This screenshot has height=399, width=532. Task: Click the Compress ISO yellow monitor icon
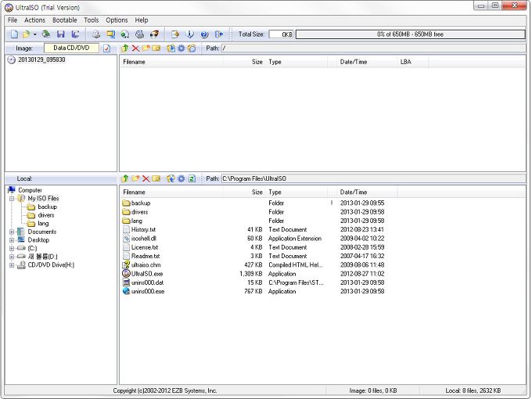pos(110,34)
